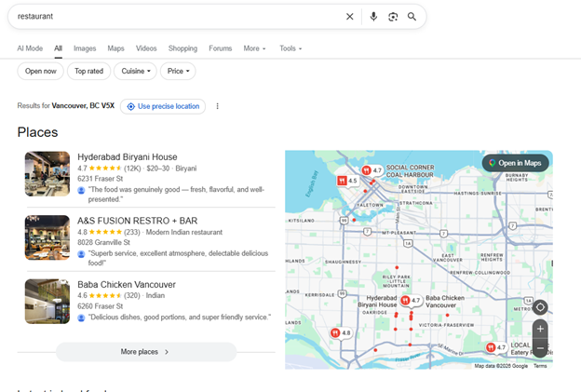
Task: Click the 6231 Fraser St address
Action: coord(100,179)
